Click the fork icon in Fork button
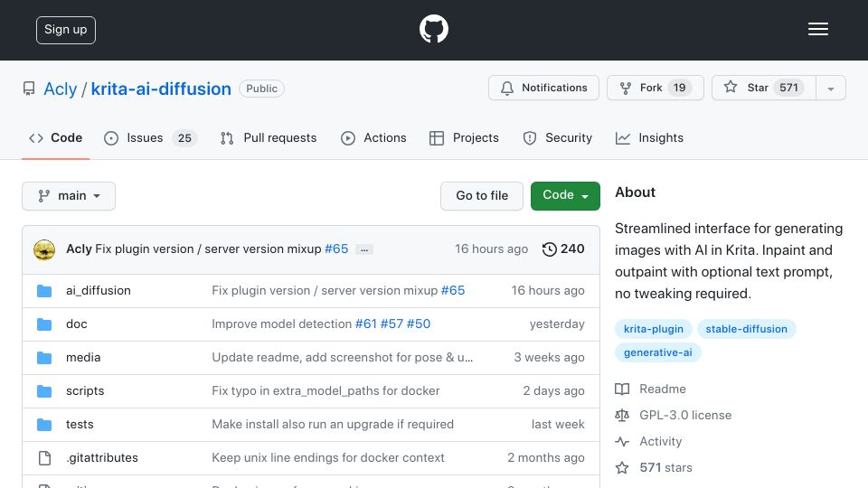 coord(626,88)
